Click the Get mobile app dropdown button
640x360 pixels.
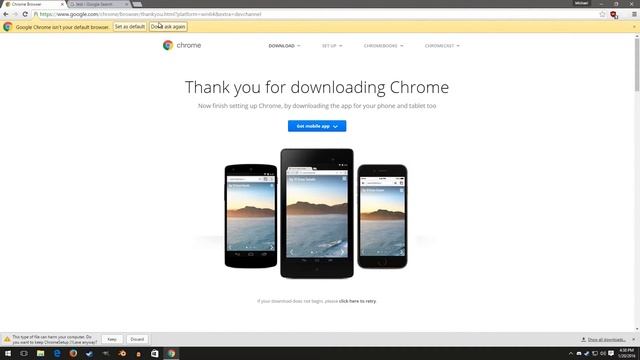click(x=317, y=126)
